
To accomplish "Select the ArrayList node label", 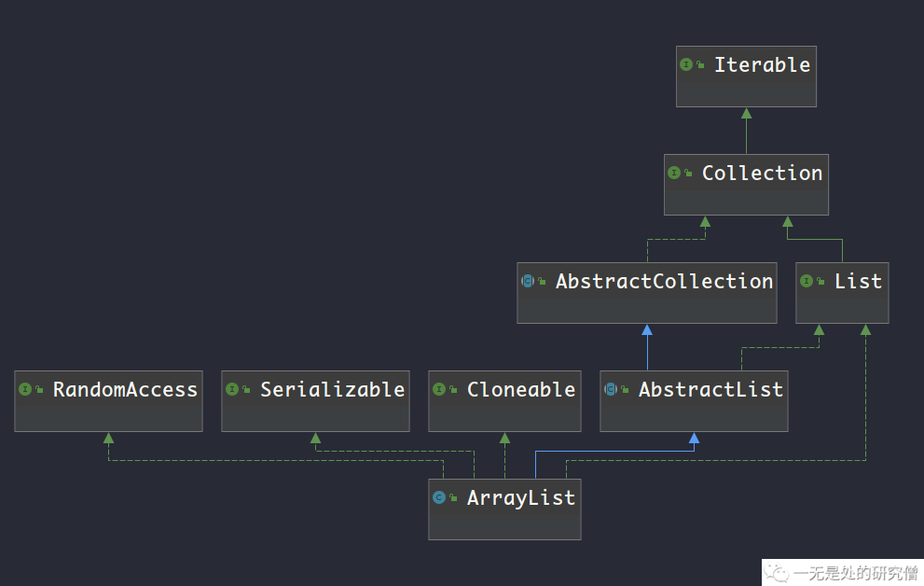I will coord(520,497).
